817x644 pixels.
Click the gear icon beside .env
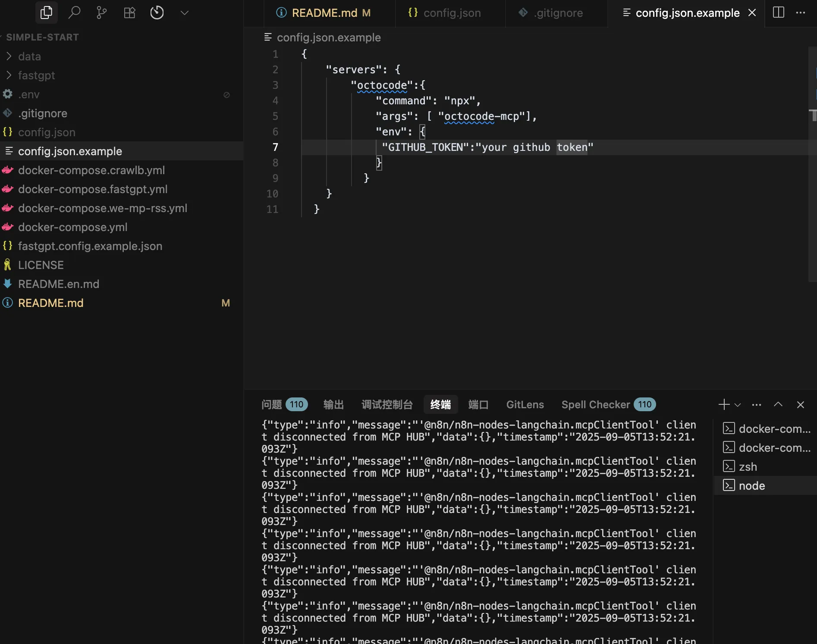click(x=7, y=94)
